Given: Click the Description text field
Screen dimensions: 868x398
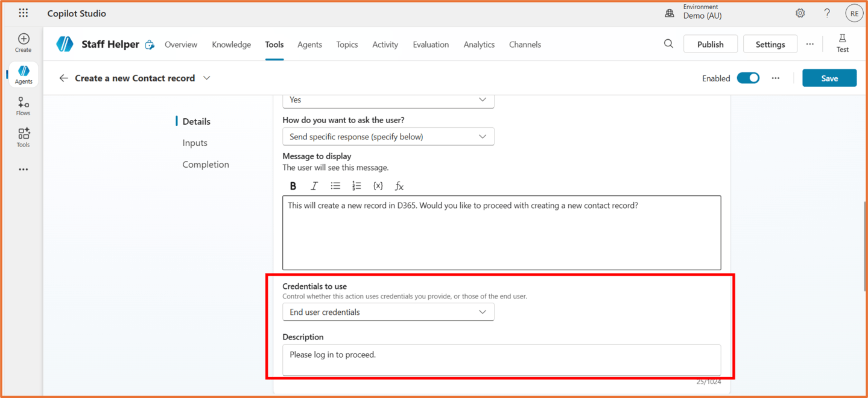Looking at the screenshot, I should (x=501, y=359).
